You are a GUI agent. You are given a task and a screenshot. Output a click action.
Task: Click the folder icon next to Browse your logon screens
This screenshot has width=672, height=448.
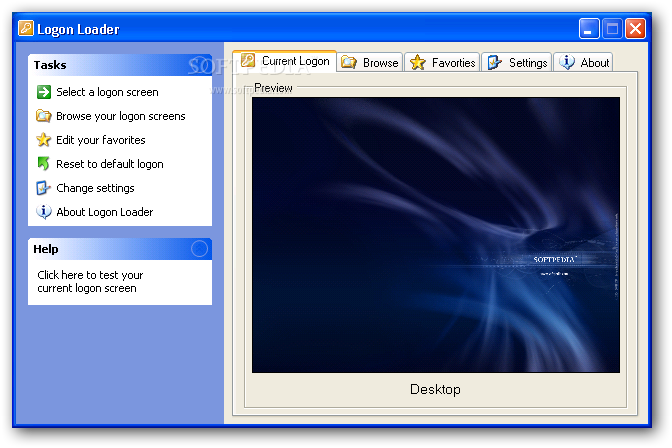point(44,116)
